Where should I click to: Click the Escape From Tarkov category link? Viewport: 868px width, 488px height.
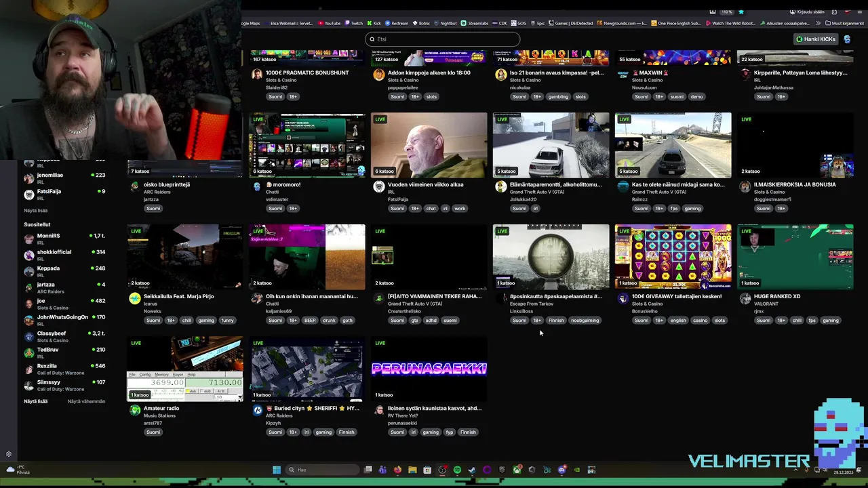532,304
